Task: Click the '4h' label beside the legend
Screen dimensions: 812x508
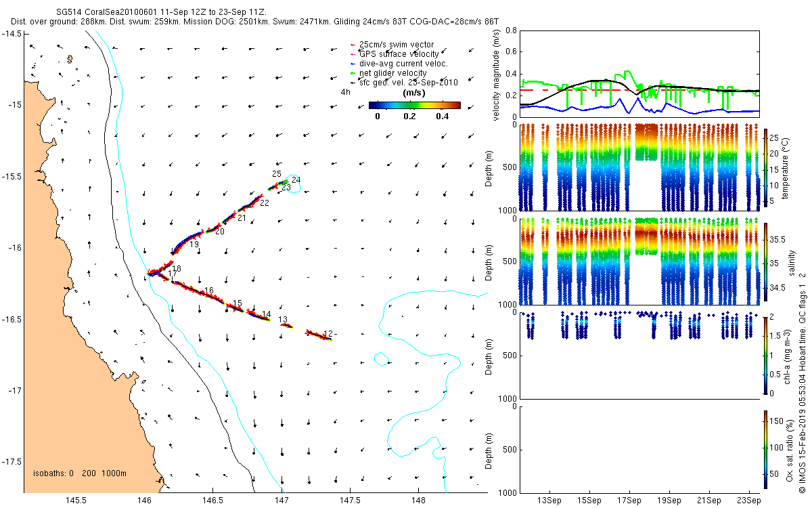Action: pyautogui.click(x=345, y=91)
